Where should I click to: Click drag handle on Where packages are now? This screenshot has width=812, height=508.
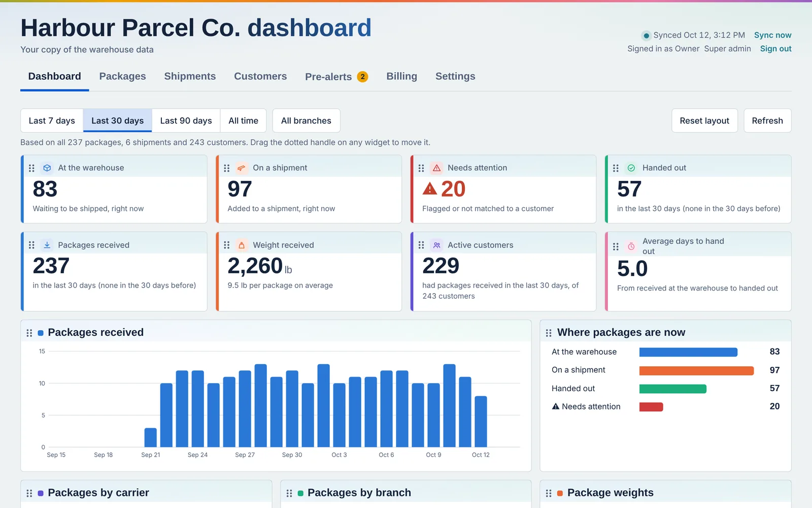tap(549, 333)
